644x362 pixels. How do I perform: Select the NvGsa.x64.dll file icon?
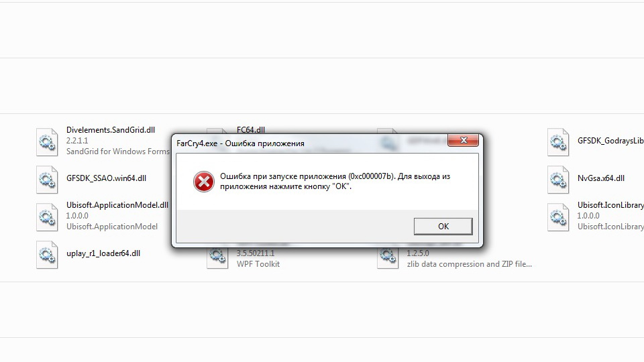558,180
